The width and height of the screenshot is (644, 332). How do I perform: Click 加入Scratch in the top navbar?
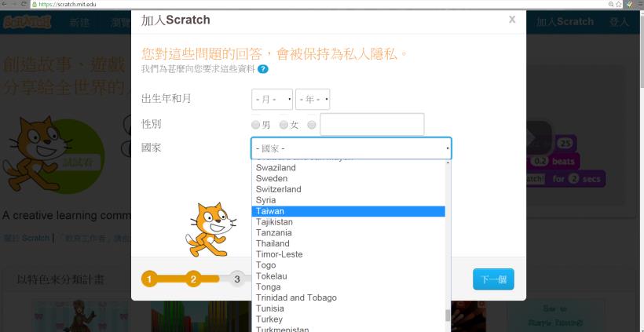point(565,22)
